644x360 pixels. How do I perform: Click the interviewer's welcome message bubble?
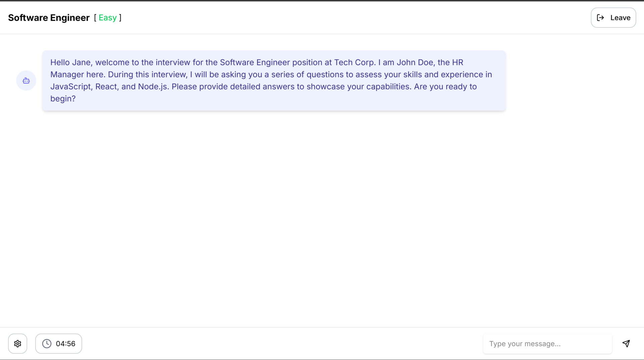(x=274, y=80)
